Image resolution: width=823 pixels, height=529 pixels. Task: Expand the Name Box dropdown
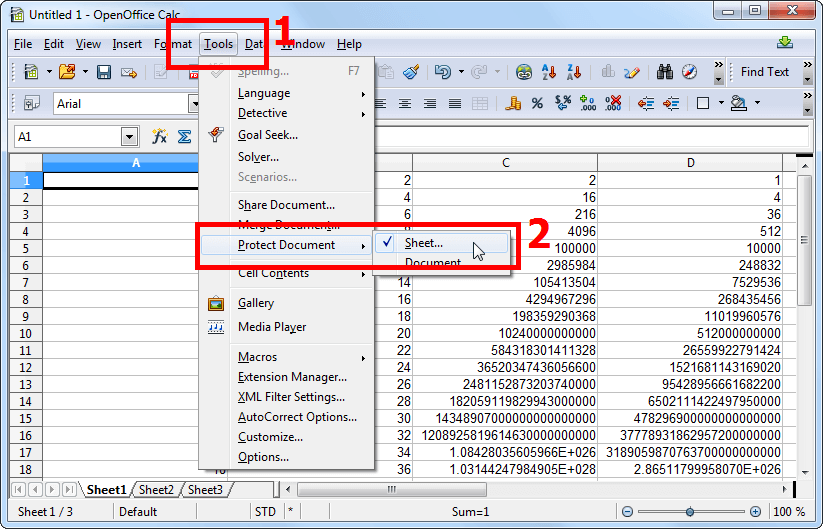point(129,137)
